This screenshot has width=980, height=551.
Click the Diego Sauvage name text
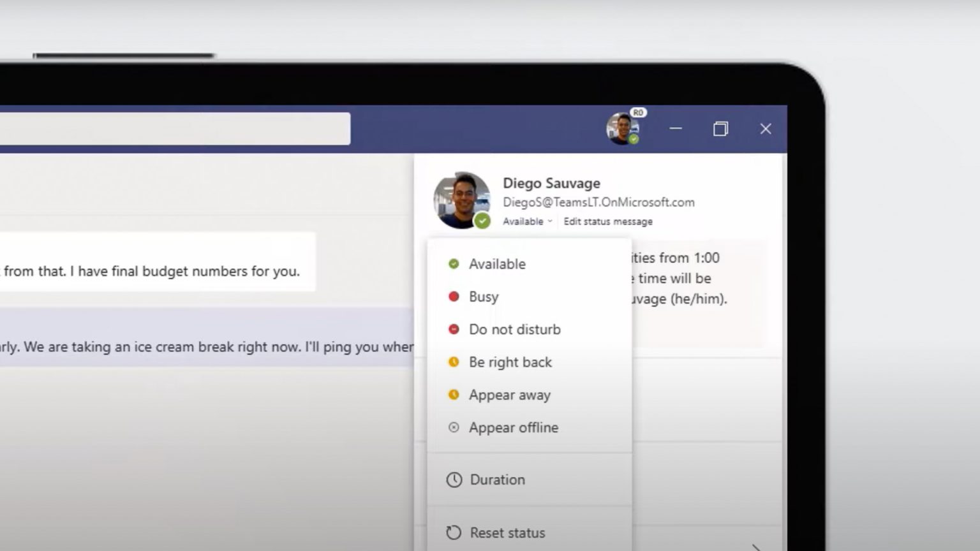(551, 183)
